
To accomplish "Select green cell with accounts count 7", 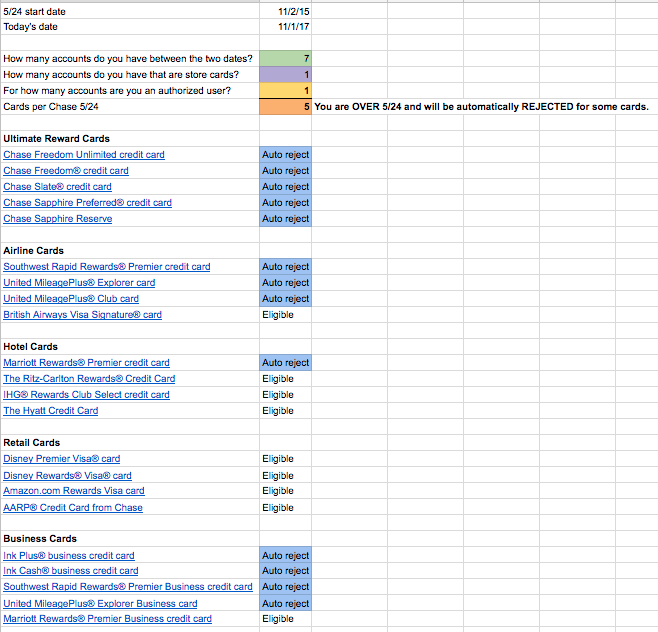I will coord(285,58).
